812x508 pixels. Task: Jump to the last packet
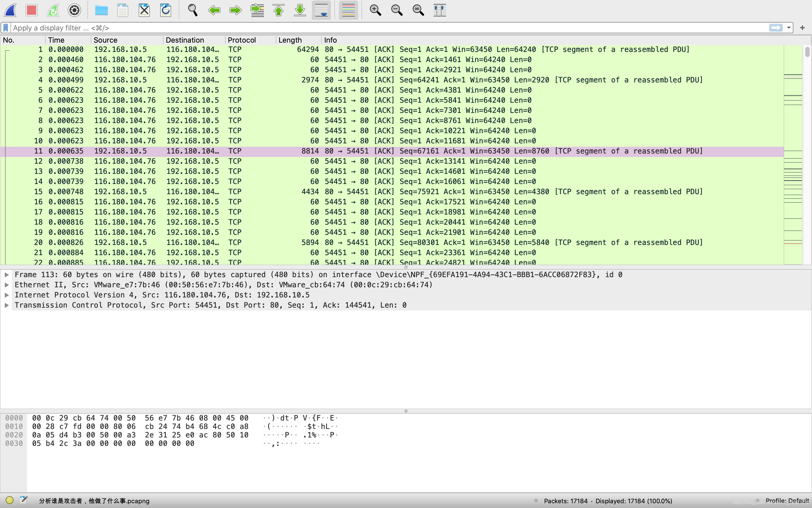click(x=300, y=10)
